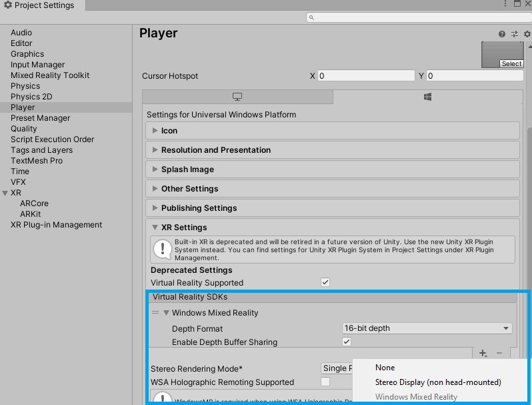
Task: Toggle Enable Depth Buffer Sharing checkbox
Action: pos(347,342)
